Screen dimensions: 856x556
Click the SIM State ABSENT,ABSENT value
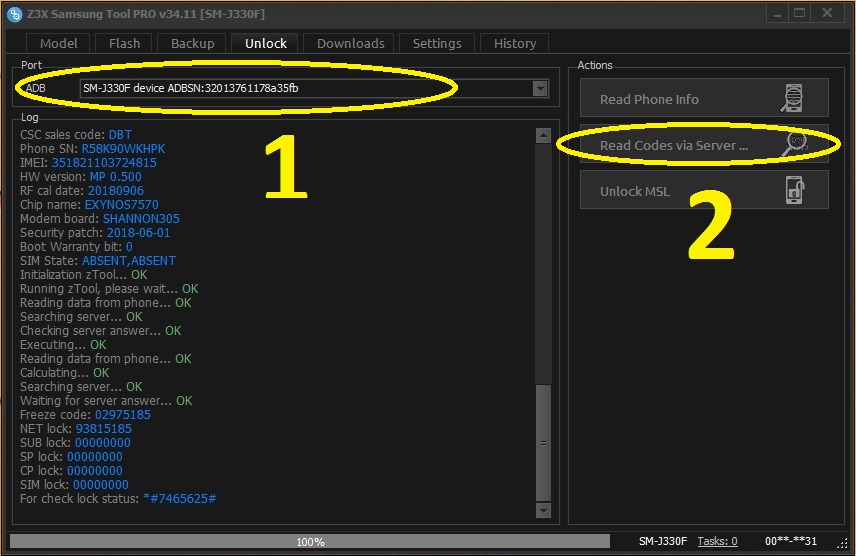[x=129, y=261]
